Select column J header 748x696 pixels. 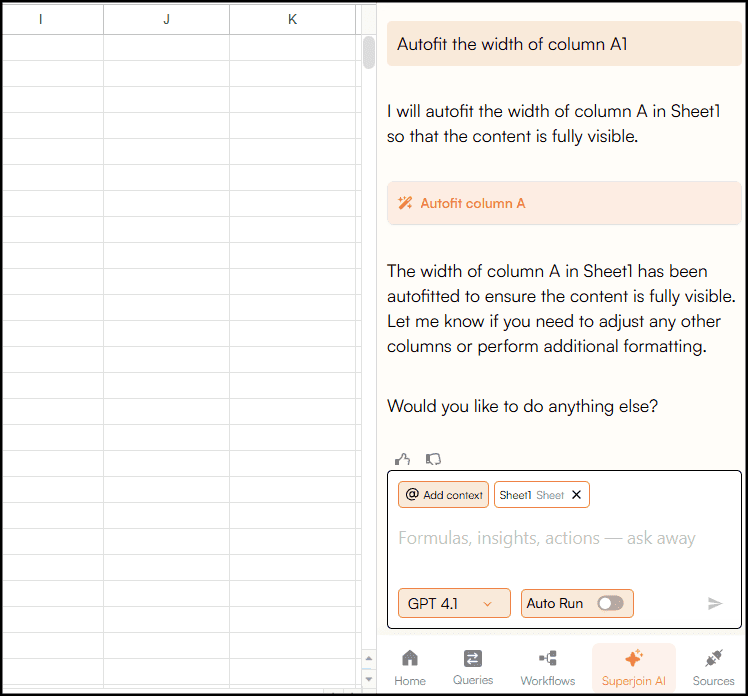[x=166, y=20]
